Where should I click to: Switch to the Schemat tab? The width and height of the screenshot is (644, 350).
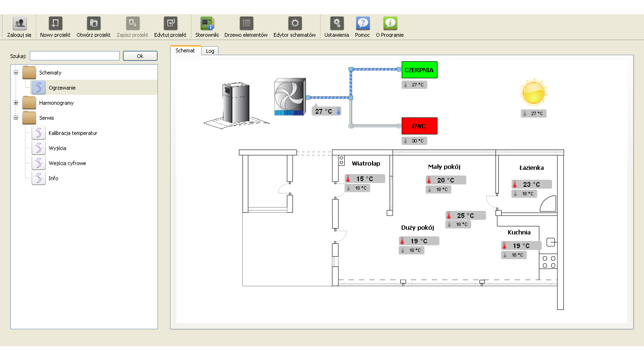tap(185, 50)
